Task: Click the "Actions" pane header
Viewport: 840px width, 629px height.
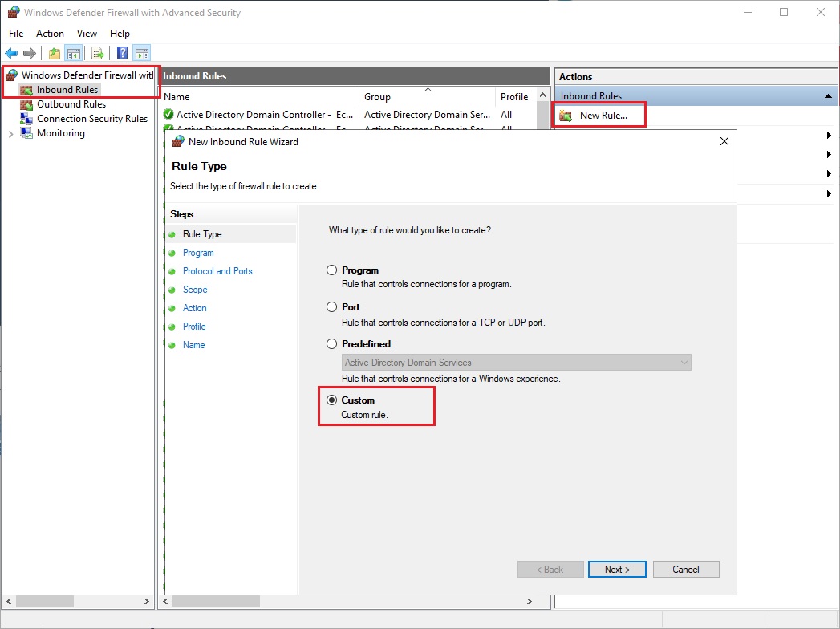Action: [696, 76]
